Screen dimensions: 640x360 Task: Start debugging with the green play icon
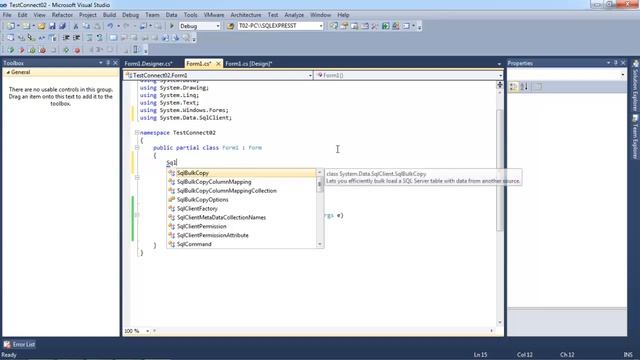[172, 26]
